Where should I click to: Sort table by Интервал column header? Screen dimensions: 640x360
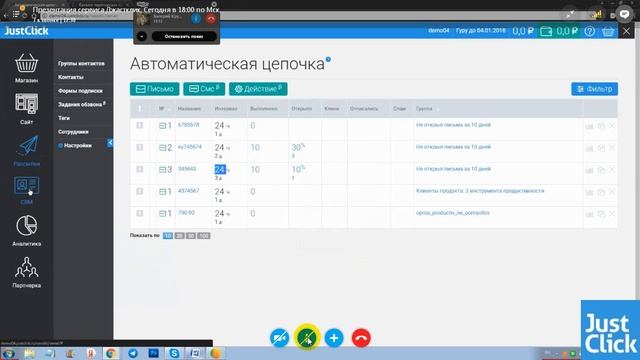point(226,109)
